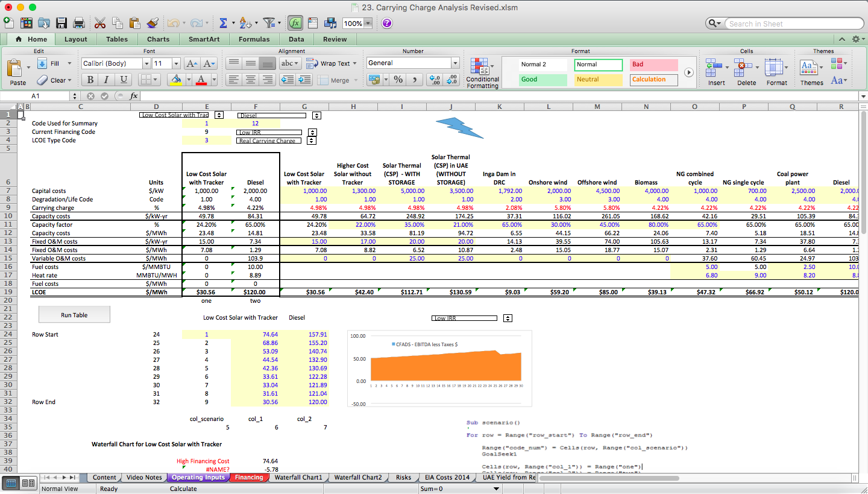This screenshot has height=494, width=868.
Task: Apply percent style to the cell
Action: 398,80
